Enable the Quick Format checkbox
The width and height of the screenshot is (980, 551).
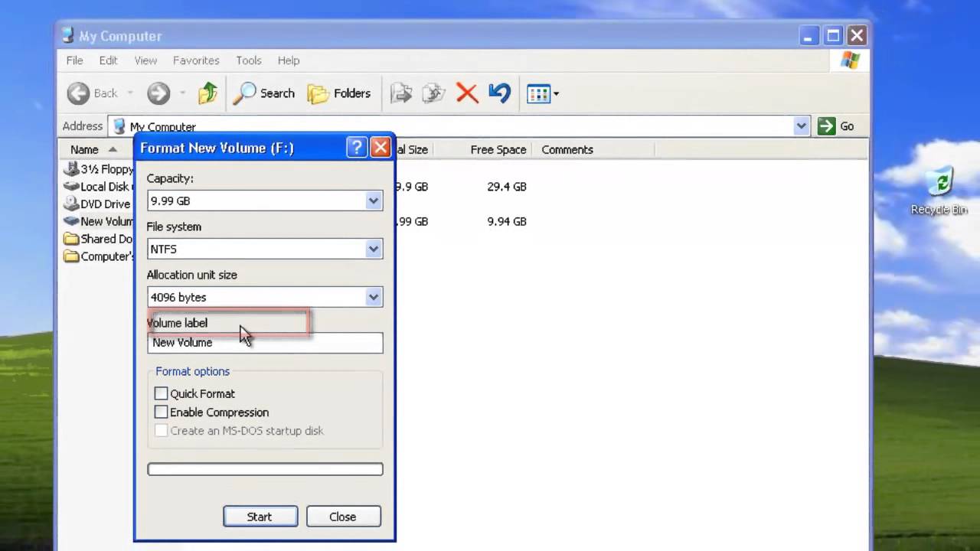click(161, 393)
